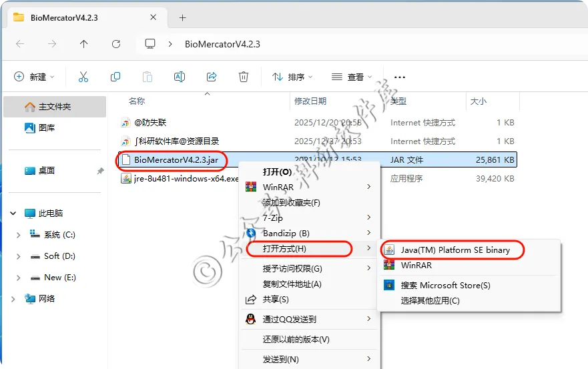Screen dimensions: 588x369
Task: Click the share icon beside 共享(S)
Action: 251,299
